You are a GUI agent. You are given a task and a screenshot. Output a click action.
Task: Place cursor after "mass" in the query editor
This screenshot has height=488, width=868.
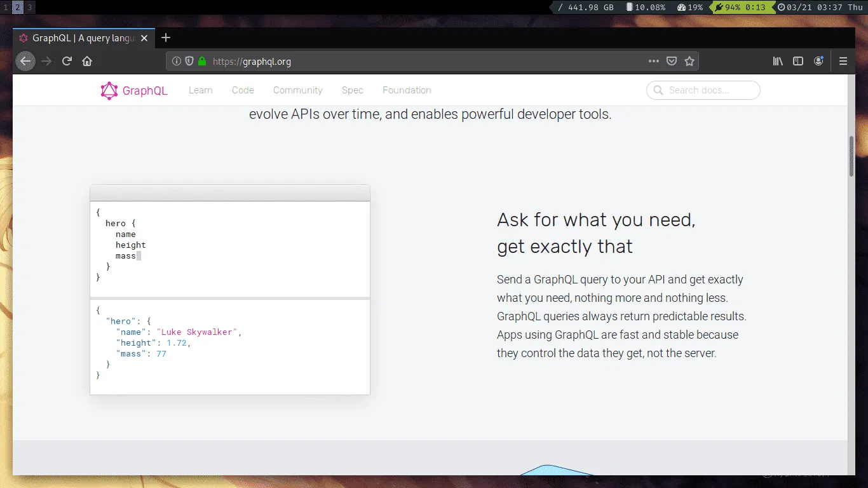(x=137, y=255)
